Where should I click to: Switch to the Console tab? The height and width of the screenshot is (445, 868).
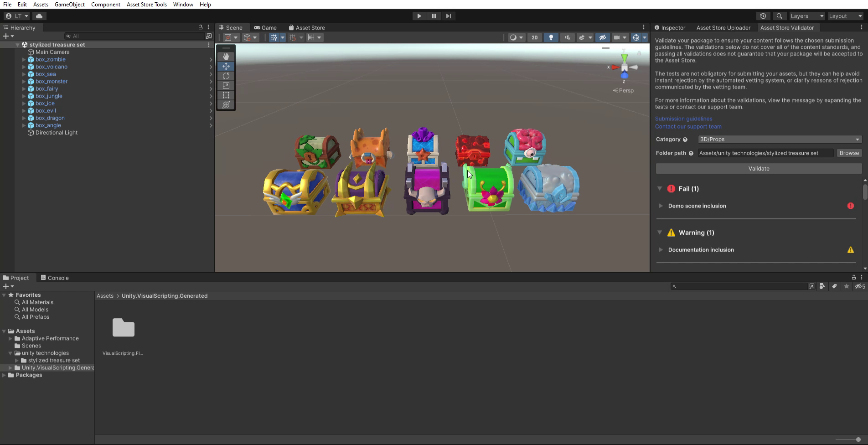click(54, 278)
